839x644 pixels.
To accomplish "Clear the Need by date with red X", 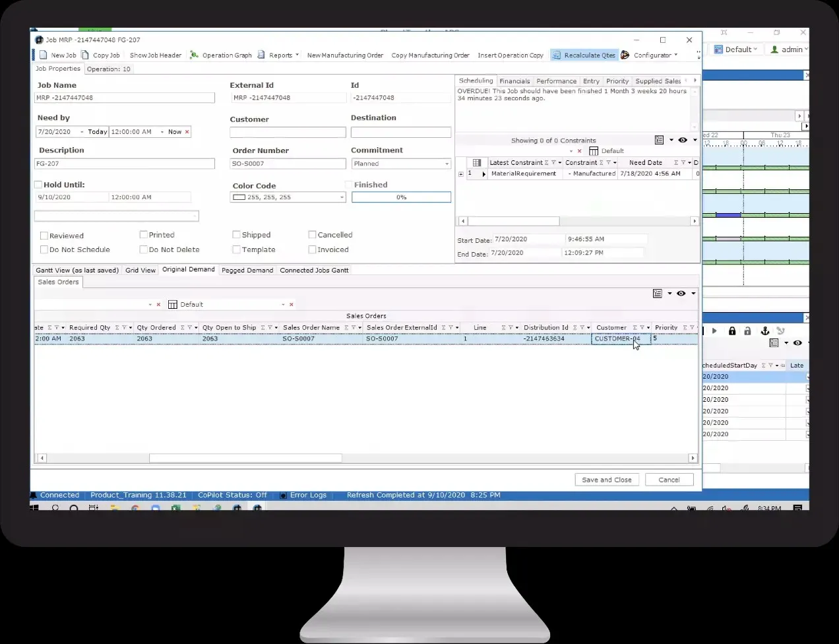I will (x=187, y=132).
